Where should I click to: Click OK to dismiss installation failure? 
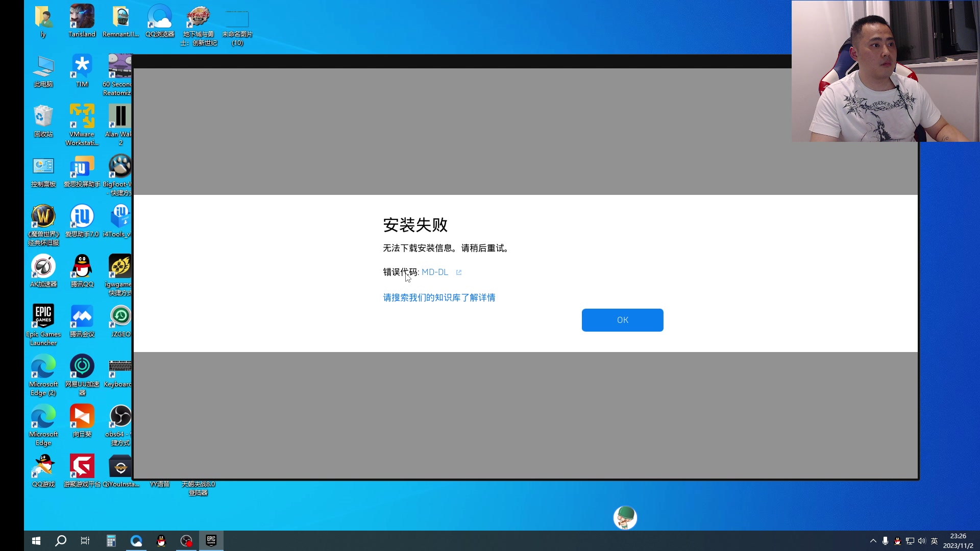click(622, 319)
